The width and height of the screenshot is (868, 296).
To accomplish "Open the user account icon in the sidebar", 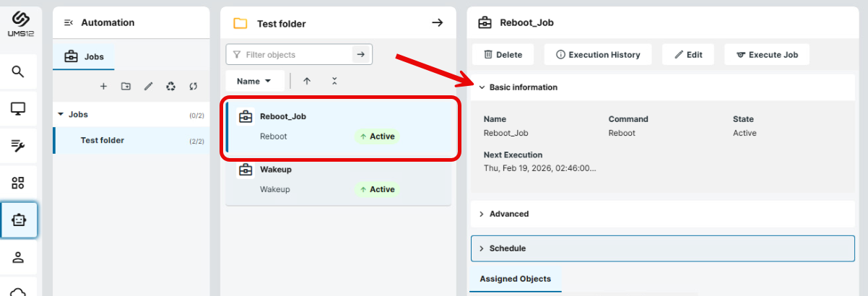I will click(18, 257).
